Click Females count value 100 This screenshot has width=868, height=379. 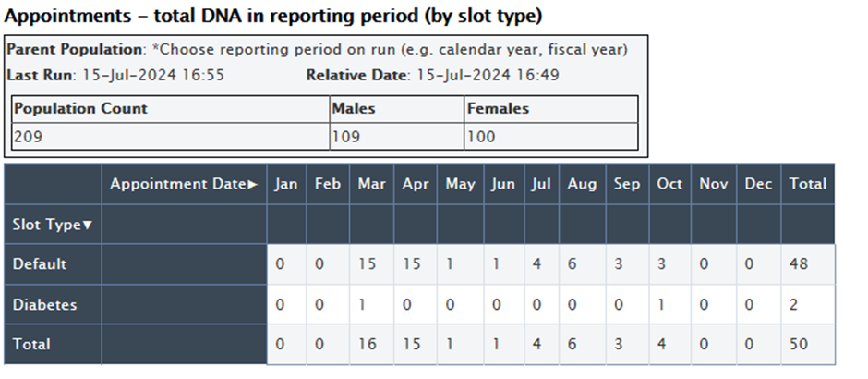click(481, 136)
